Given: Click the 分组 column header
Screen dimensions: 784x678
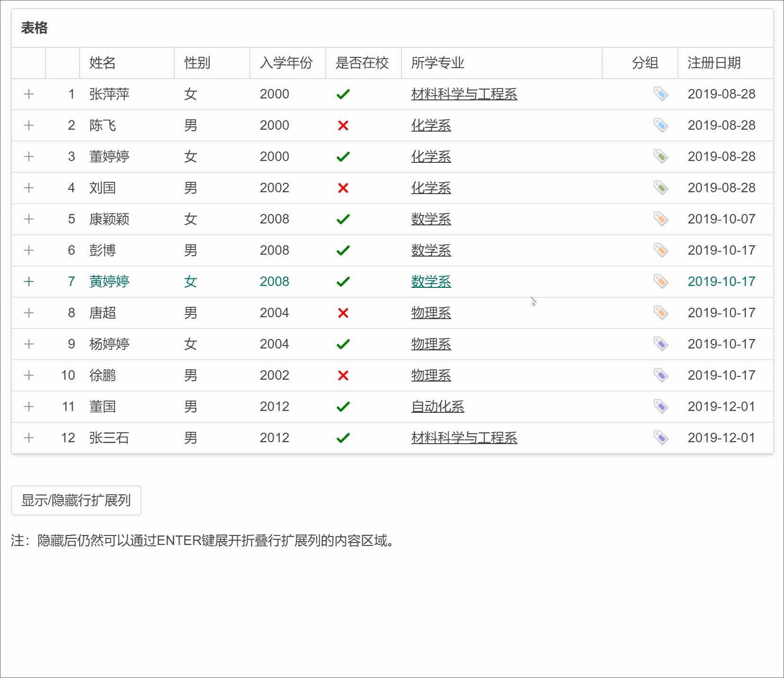Looking at the screenshot, I should coord(640,63).
